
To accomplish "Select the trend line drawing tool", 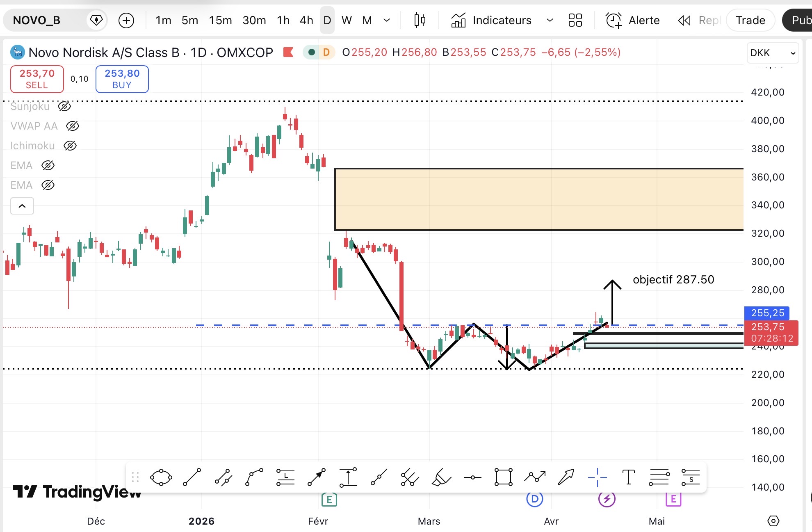I will tap(192, 477).
